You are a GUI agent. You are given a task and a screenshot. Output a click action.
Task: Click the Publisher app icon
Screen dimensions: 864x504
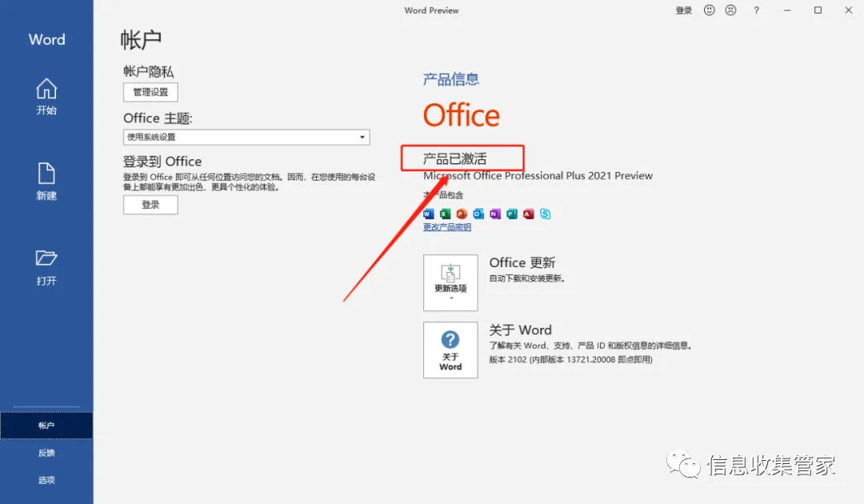(512, 214)
